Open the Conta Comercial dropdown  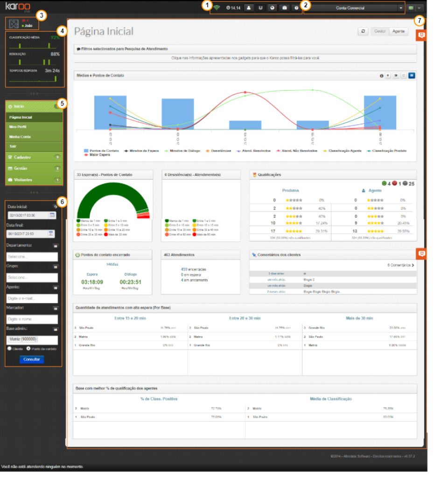point(355,8)
